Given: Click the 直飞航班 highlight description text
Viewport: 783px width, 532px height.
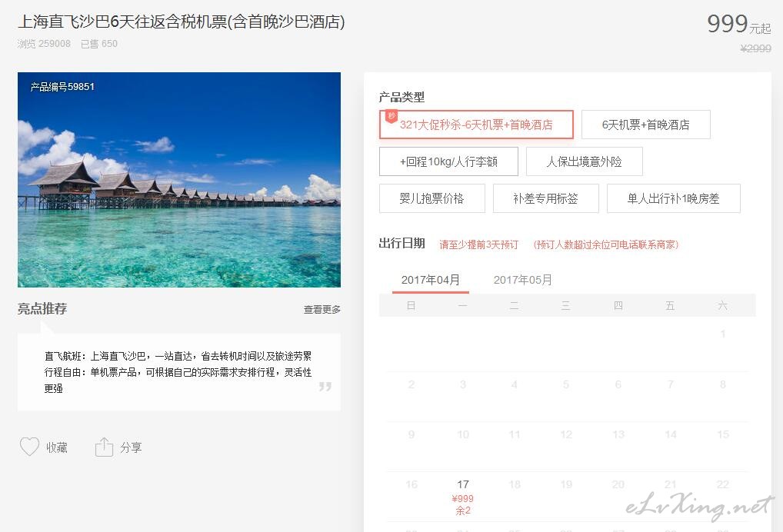Looking at the screenshot, I should click(178, 356).
